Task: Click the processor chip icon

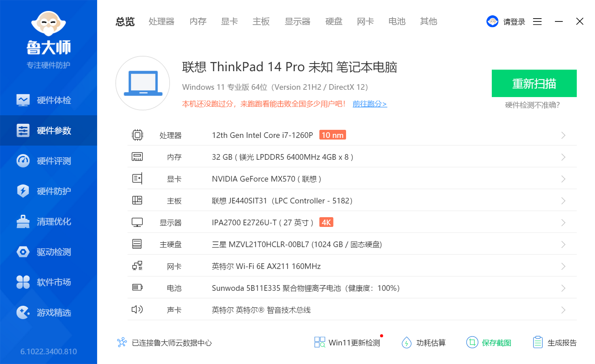Action: [137, 135]
